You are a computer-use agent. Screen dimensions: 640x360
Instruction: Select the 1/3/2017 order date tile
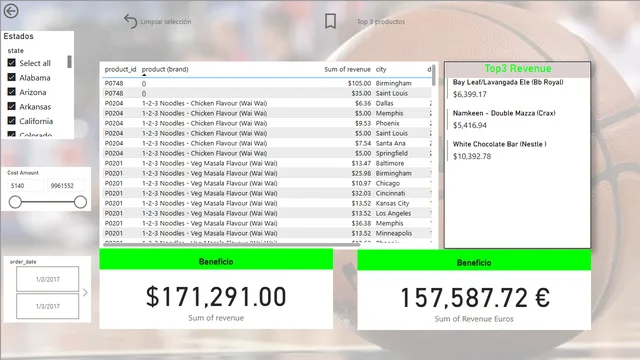point(48,306)
